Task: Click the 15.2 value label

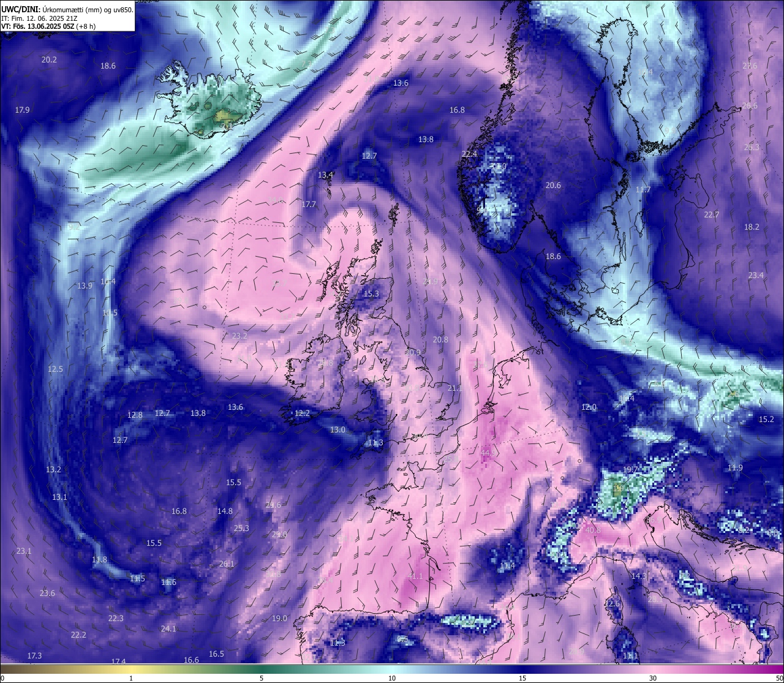Action: point(766,419)
